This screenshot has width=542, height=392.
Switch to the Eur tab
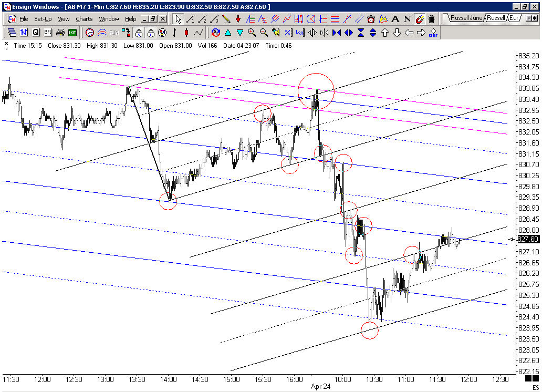pyautogui.click(x=514, y=18)
